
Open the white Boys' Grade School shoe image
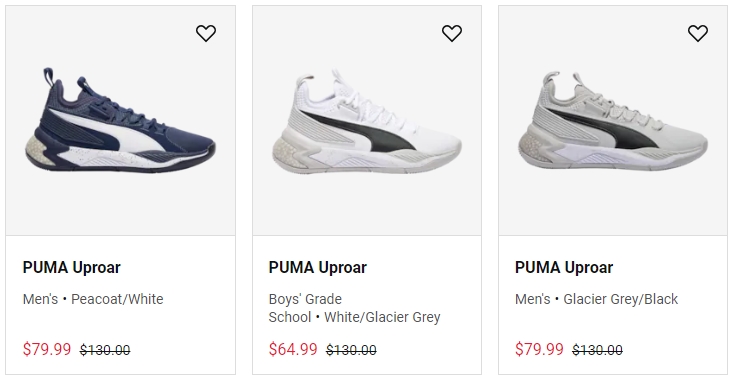tap(367, 121)
